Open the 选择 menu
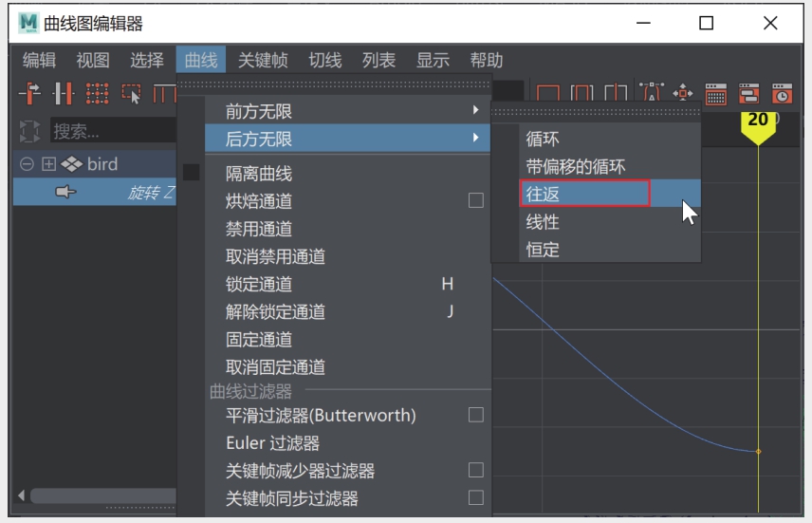 pyautogui.click(x=146, y=60)
